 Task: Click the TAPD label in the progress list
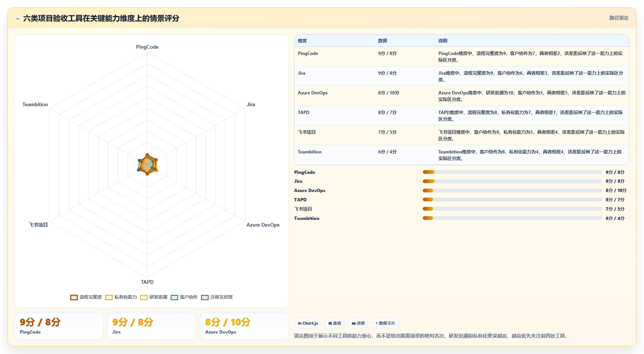[300, 200]
